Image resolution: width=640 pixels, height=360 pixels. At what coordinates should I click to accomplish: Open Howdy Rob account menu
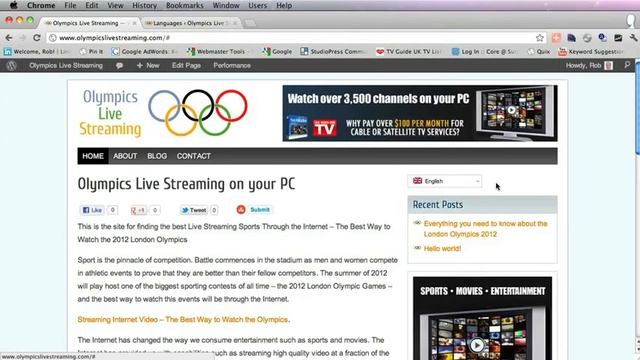click(x=589, y=65)
